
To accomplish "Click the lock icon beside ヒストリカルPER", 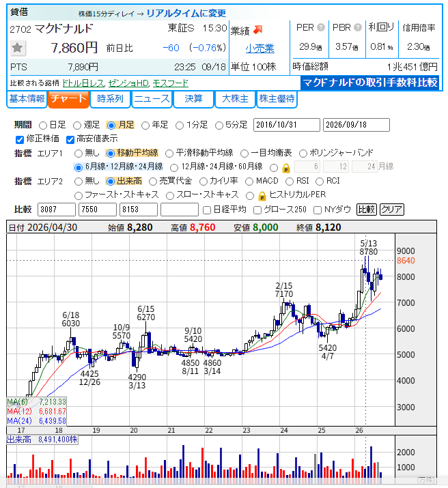I will [x=262, y=196].
